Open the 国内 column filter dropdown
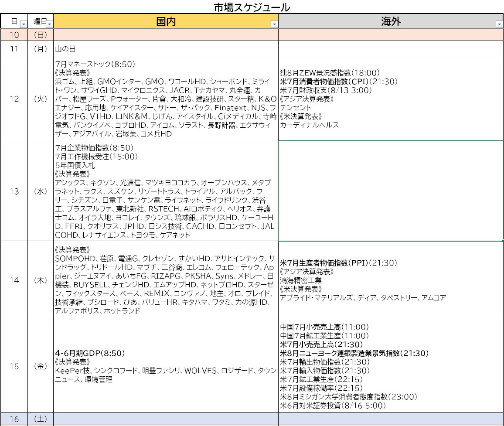This screenshot has width=504, height=426. [274, 24]
